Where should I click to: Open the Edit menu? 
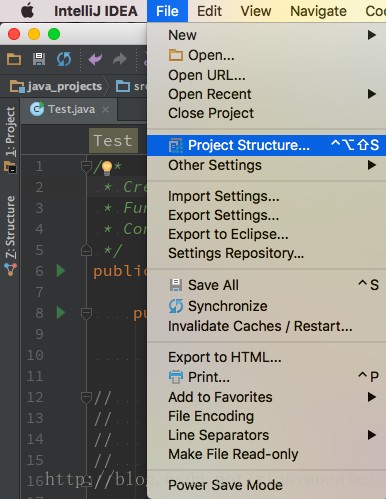(209, 11)
